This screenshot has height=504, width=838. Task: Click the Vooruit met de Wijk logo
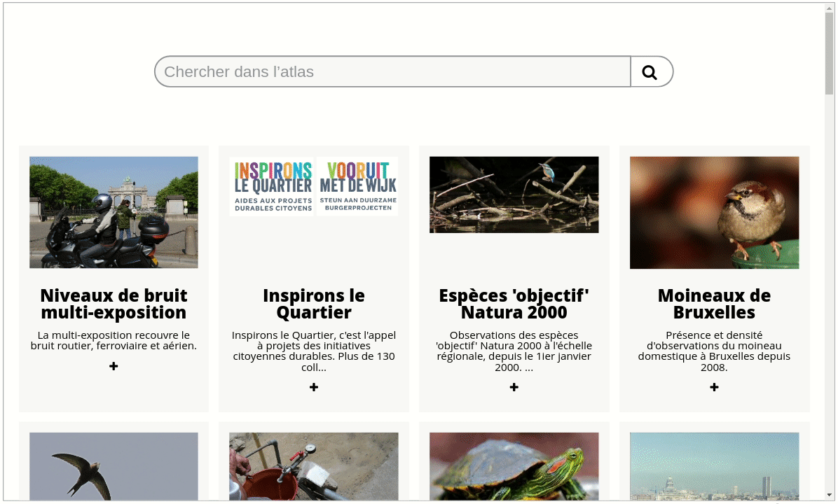(357, 186)
